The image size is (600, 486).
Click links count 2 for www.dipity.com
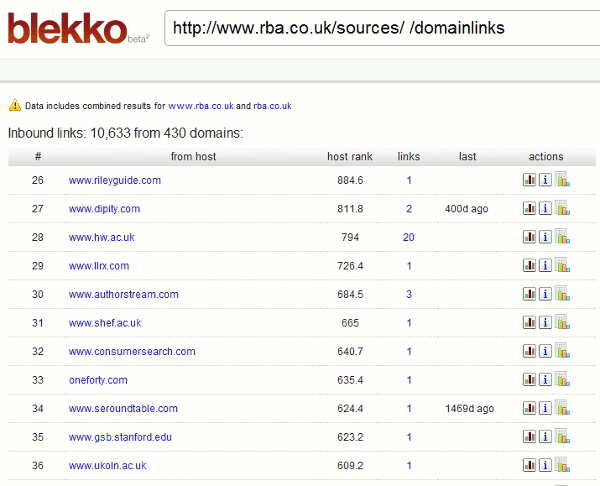click(x=409, y=209)
